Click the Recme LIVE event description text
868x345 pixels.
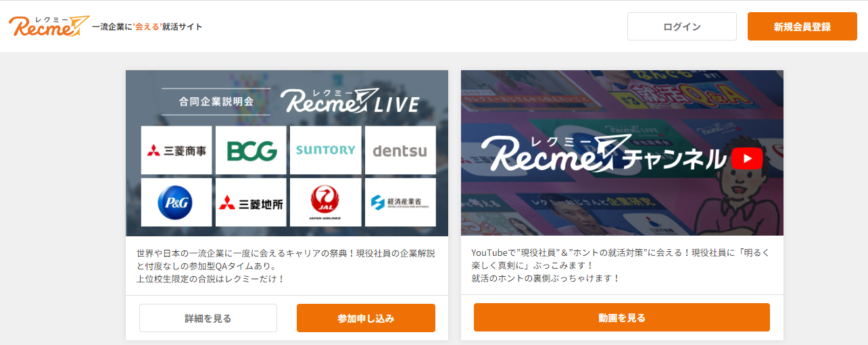[x=286, y=265]
